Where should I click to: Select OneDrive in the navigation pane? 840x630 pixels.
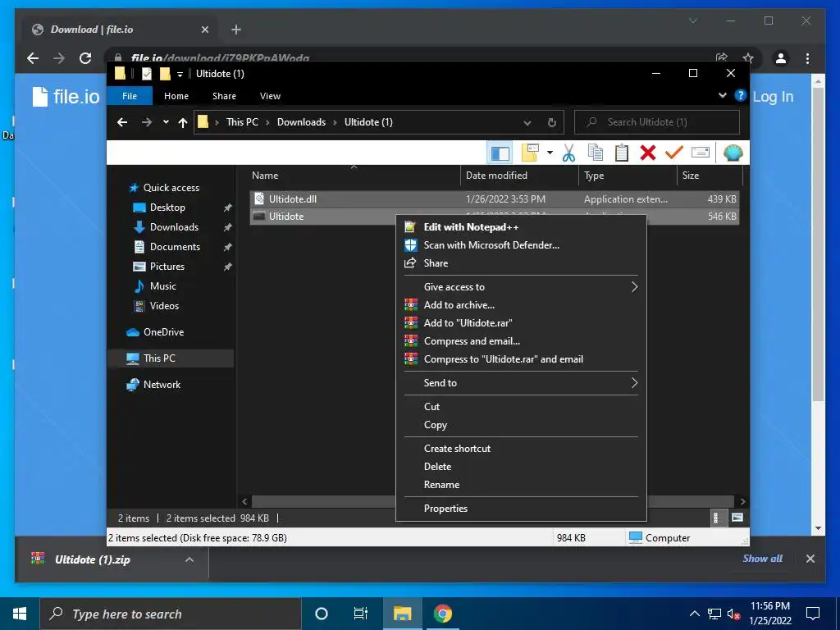(x=163, y=332)
